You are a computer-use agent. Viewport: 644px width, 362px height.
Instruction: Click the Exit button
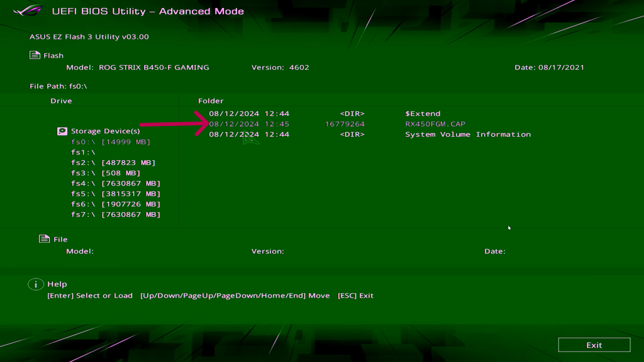pyautogui.click(x=594, y=345)
